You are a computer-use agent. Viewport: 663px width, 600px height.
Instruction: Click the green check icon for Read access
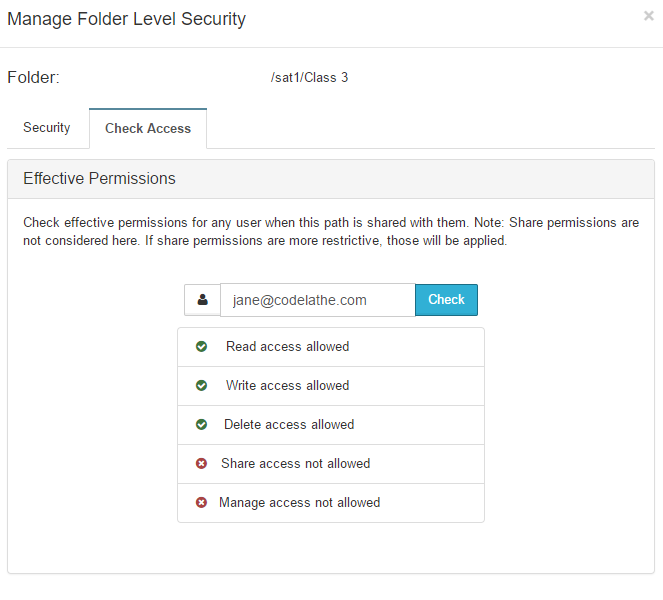(x=201, y=347)
